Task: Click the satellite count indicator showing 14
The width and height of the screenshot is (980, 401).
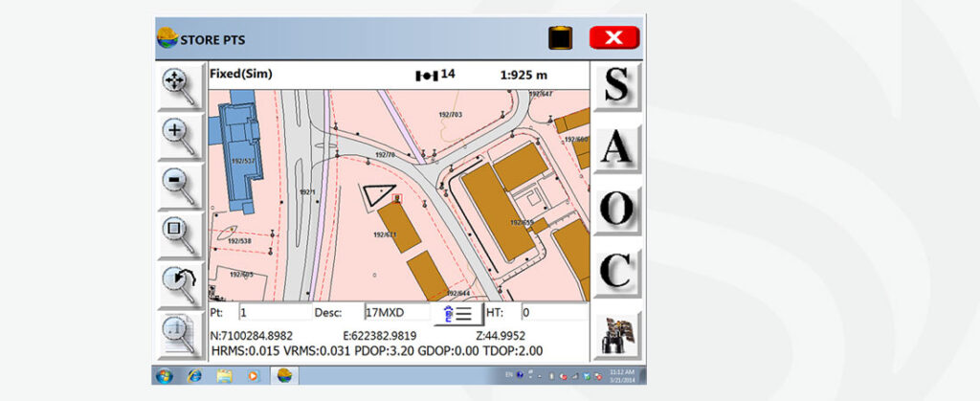Action: pos(436,73)
